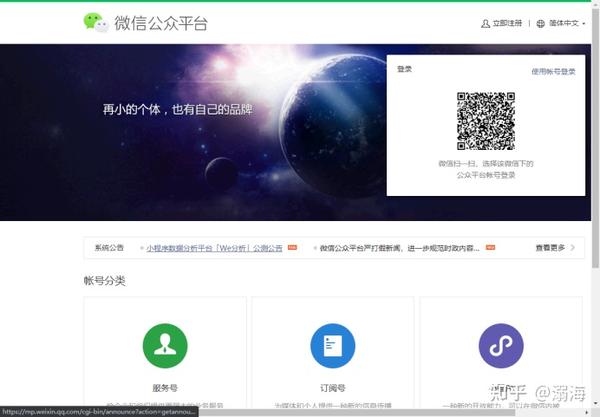This screenshot has width=600, height=417.
Task: Open the 小程序数据分析平台 We分析 announcement
Action: point(214,248)
